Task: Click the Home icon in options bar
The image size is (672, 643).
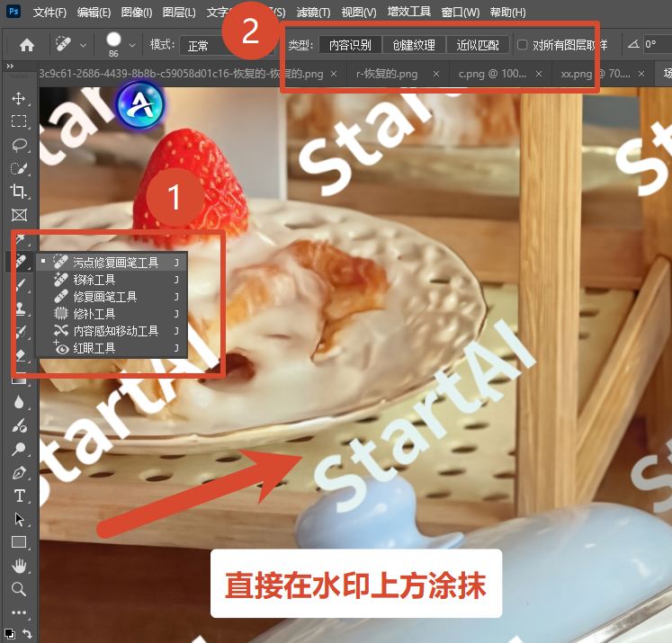Action: tap(27, 45)
